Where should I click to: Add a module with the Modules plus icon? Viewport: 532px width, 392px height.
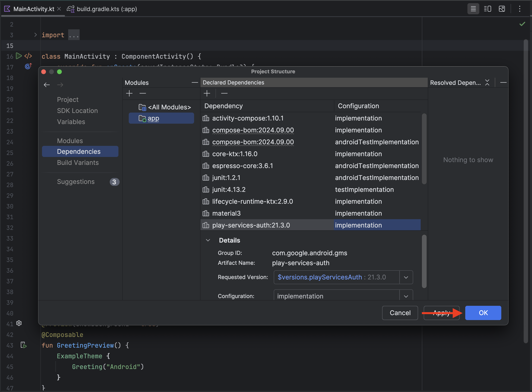click(129, 93)
